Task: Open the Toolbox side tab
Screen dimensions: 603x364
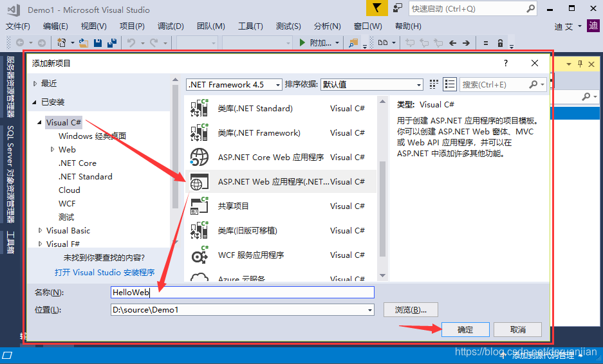Action: coord(10,242)
